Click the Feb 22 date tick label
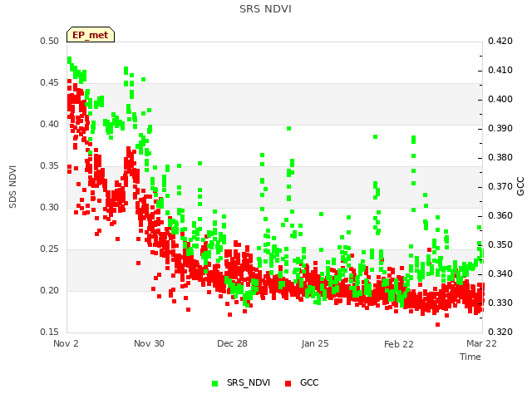Screen dimensions: 532x399 click(399, 344)
